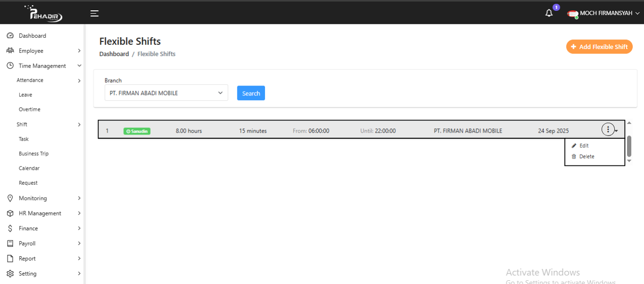The width and height of the screenshot is (644, 284).
Task: Click the Dashboard breadcrumb link
Action: tap(114, 54)
